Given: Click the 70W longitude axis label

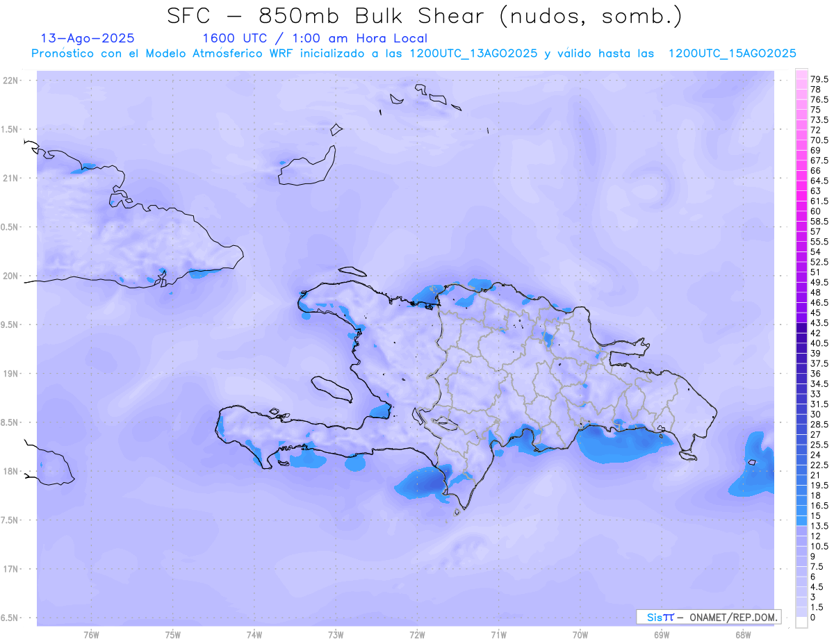Looking at the screenshot, I should tap(580, 635).
